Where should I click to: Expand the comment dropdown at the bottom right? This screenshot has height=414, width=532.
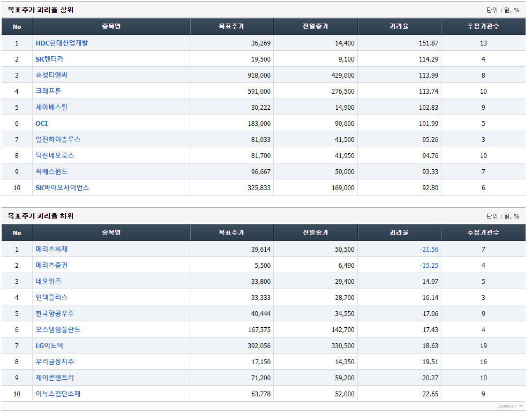510,406
